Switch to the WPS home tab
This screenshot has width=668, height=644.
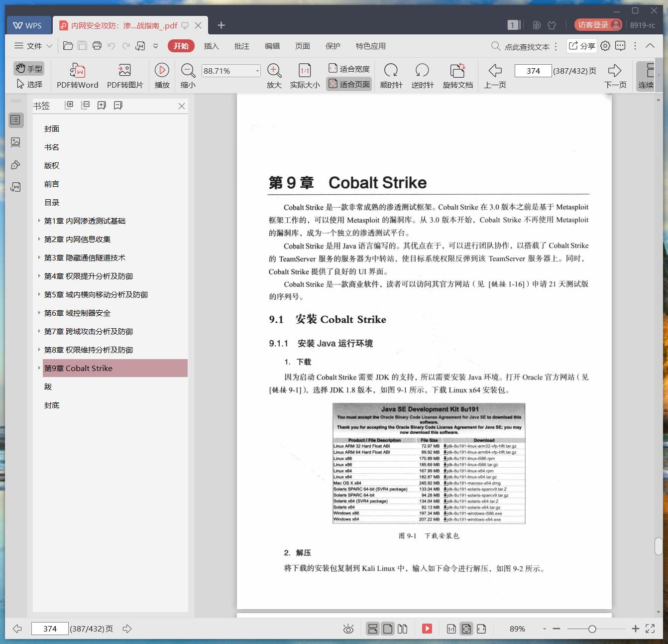(28, 25)
